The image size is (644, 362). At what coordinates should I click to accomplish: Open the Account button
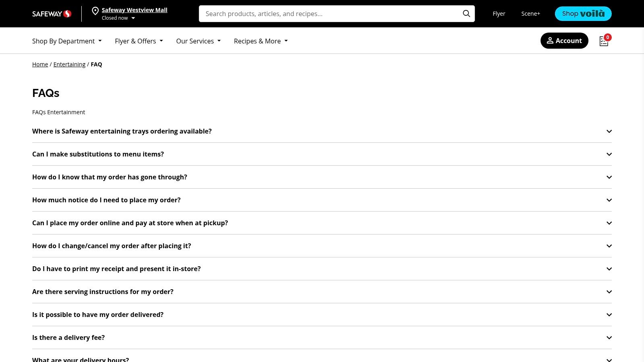(564, 41)
